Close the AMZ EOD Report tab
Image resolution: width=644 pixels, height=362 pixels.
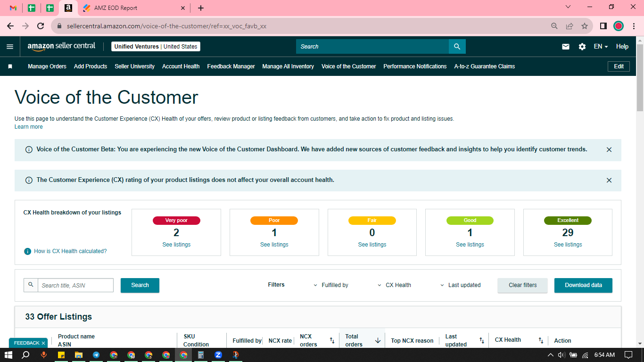coord(183,8)
